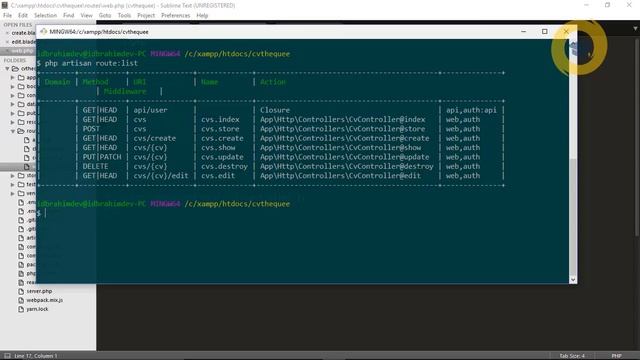Click the 'cvs.index' name cell

[x=220, y=120]
